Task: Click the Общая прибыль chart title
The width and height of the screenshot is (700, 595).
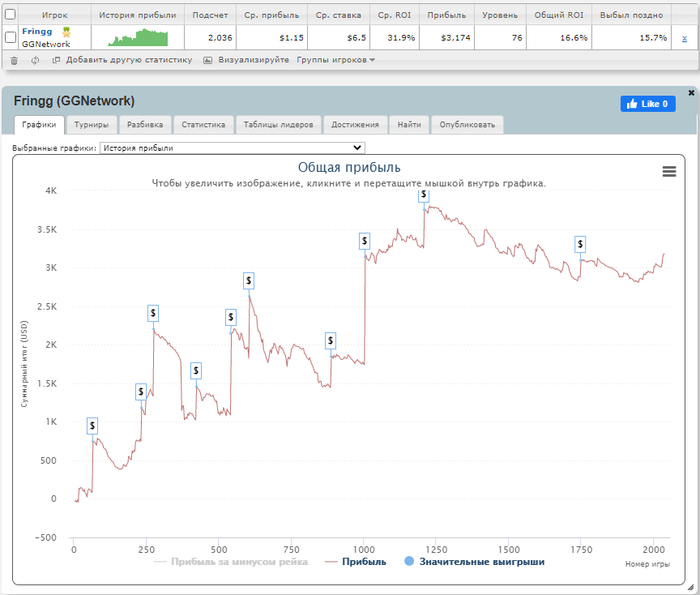Action: (x=349, y=167)
